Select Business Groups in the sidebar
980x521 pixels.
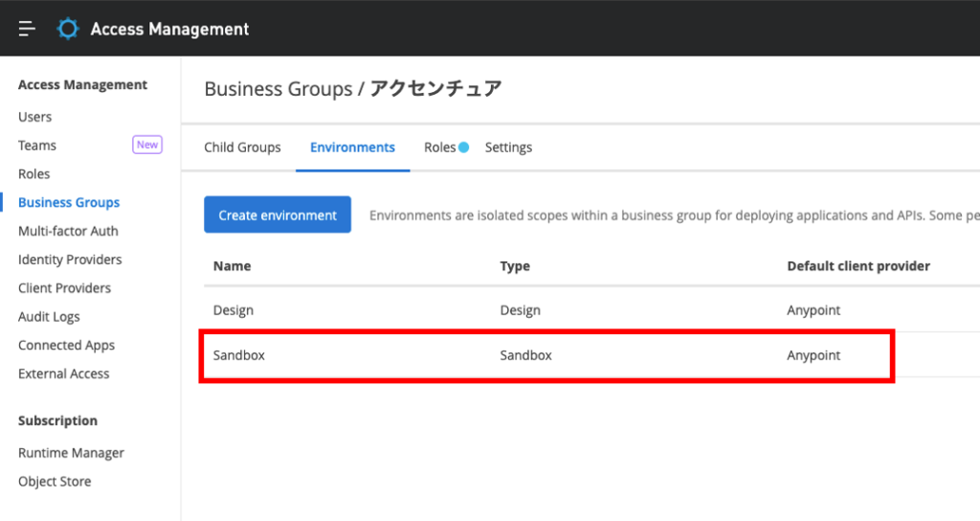[x=69, y=203]
